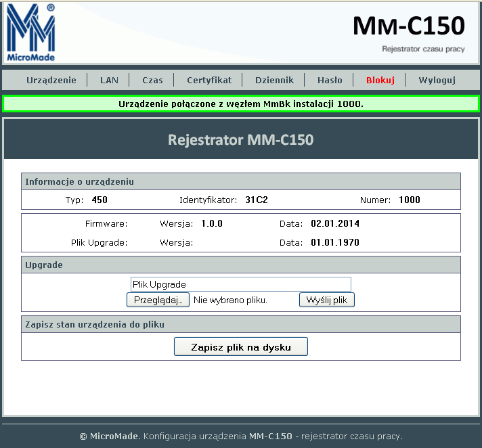
Task: Click the Upgrade section header
Action: point(241,265)
